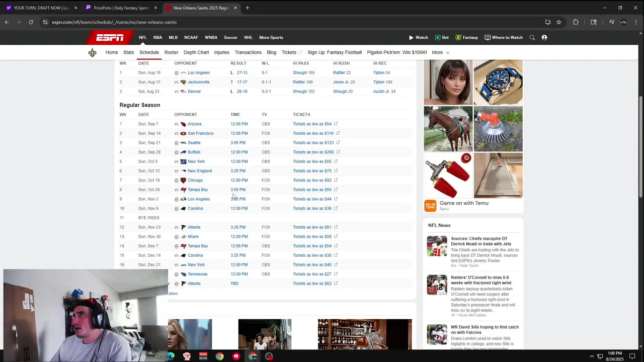Open the Depth Chart tab
The image size is (644, 362).
coord(196,52)
